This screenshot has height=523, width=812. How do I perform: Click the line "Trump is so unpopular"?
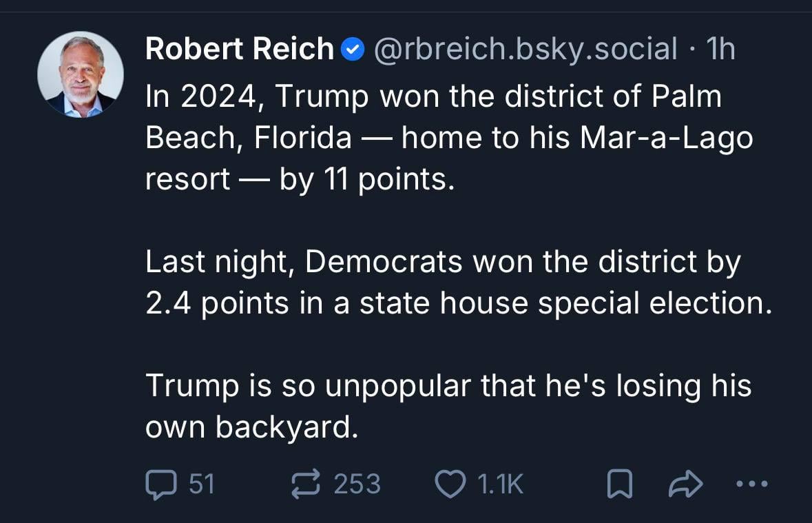coord(448,386)
